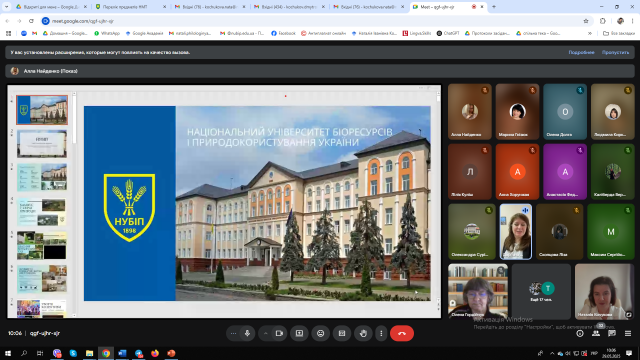Switch to the Google Drive browser tab
640x360 pixels.
(x=51, y=7)
